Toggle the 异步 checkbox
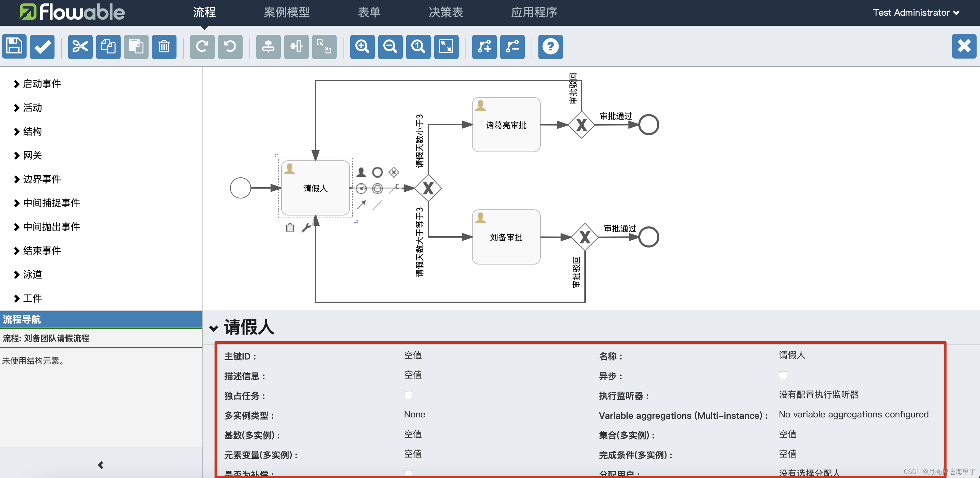Image resolution: width=980 pixels, height=478 pixels. click(783, 376)
